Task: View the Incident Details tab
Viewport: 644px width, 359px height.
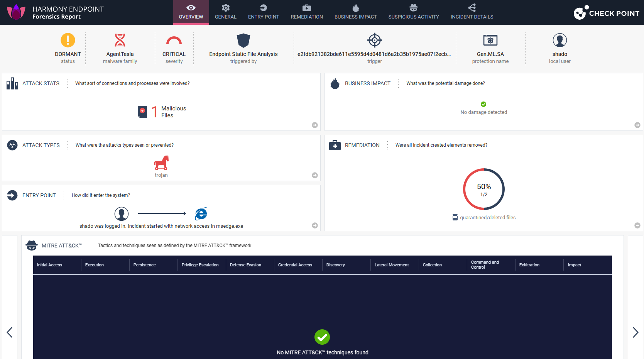Action: (472, 12)
